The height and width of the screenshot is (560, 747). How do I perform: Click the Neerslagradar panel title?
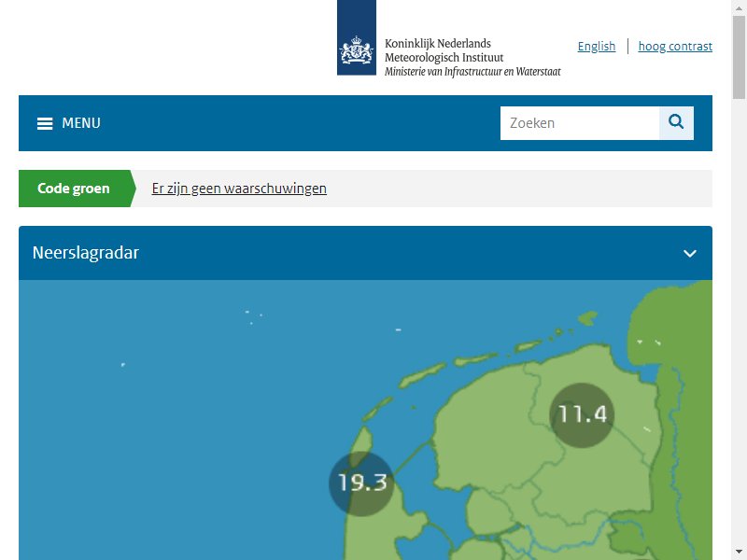(86, 253)
